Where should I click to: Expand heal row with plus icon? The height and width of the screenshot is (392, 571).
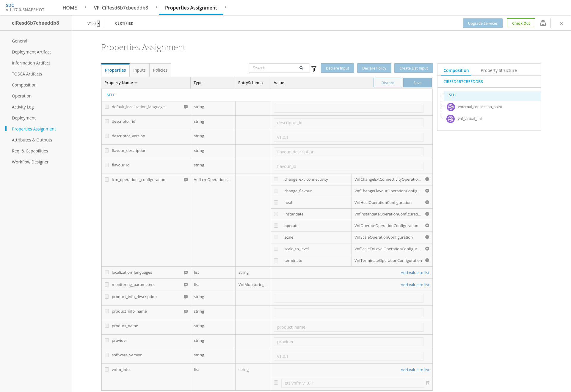coord(427,202)
